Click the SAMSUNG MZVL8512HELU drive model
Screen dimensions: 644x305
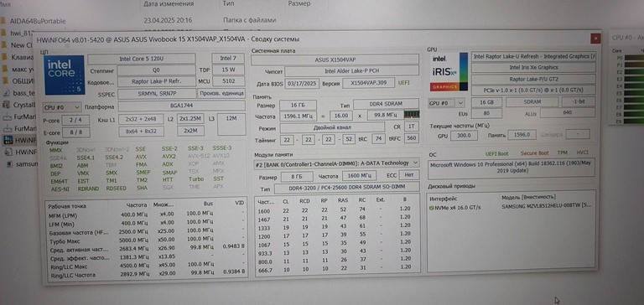(x=546, y=207)
